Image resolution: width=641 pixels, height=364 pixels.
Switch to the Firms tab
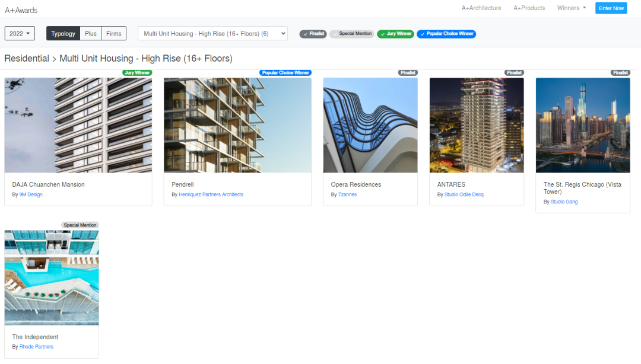[x=113, y=34]
